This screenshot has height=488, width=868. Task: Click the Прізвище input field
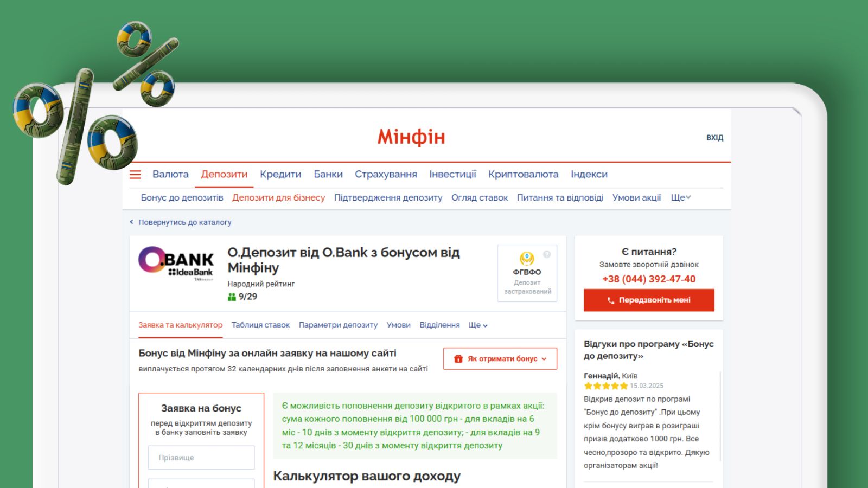201,458
